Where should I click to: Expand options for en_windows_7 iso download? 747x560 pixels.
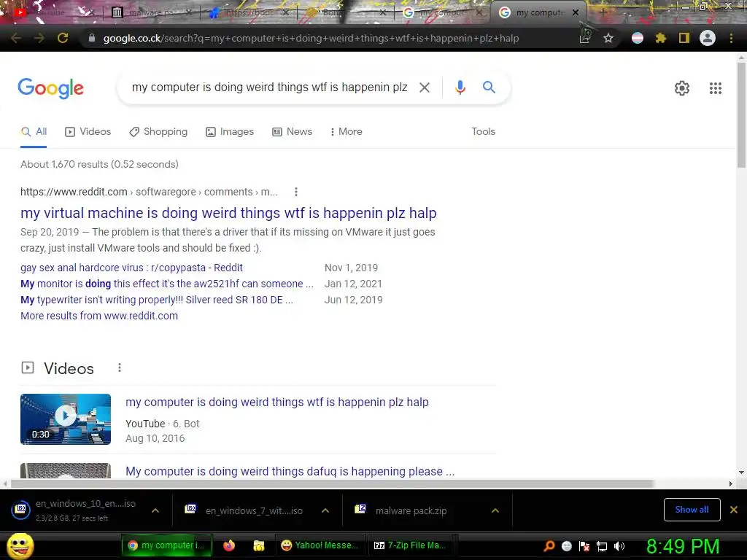[325, 510]
